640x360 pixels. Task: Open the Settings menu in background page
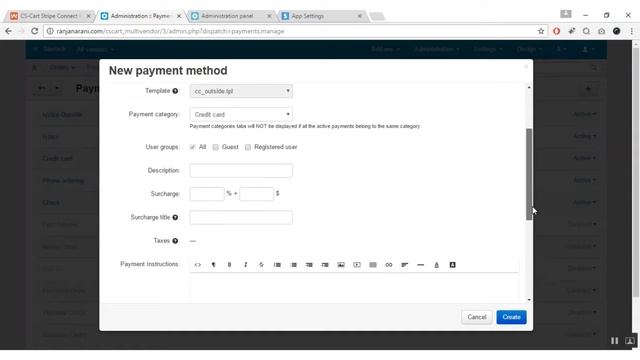[487, 49]
